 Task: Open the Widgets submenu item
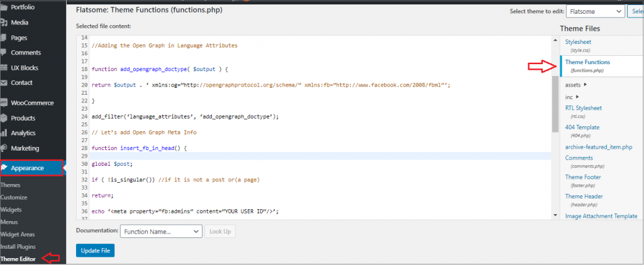(11, 210)
